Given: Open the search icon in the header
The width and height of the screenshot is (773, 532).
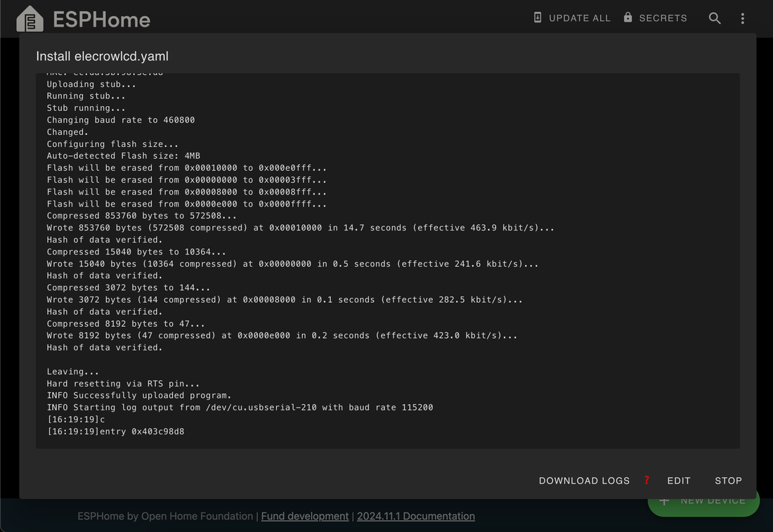Looking at the screenshot, I should pos(715,18).
